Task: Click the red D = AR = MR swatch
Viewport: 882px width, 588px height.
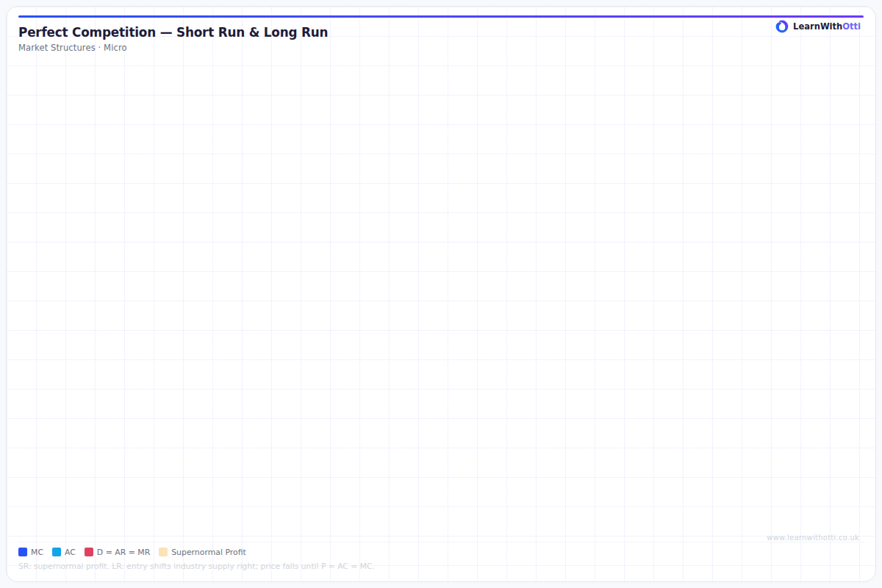Action: (89, 552)
